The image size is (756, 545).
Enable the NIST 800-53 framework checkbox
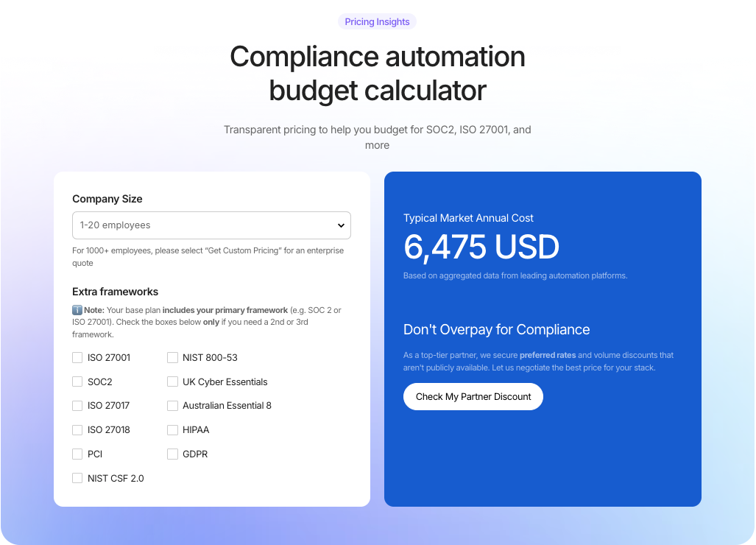172,357
